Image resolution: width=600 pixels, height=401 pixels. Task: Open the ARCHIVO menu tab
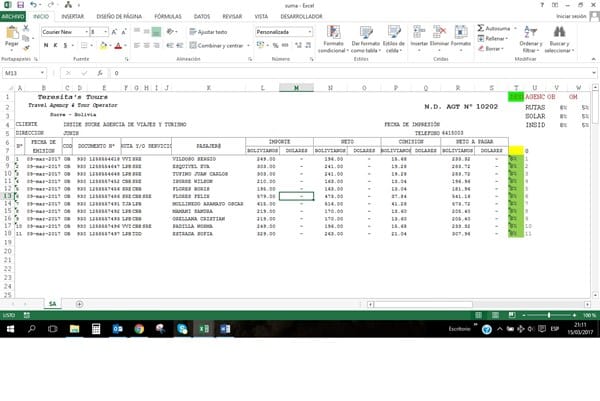pyautogui.click(x=13, y=17)
